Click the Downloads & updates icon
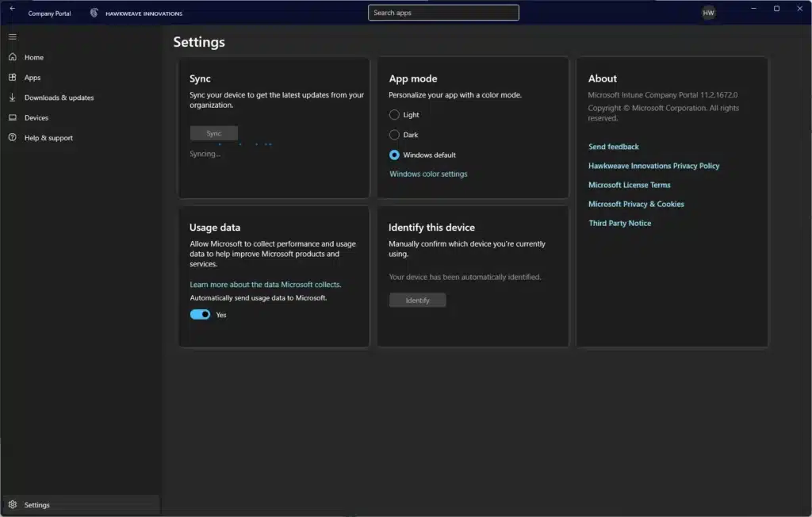The height and width of the screenshot is (517, 812). pos(12,98)
